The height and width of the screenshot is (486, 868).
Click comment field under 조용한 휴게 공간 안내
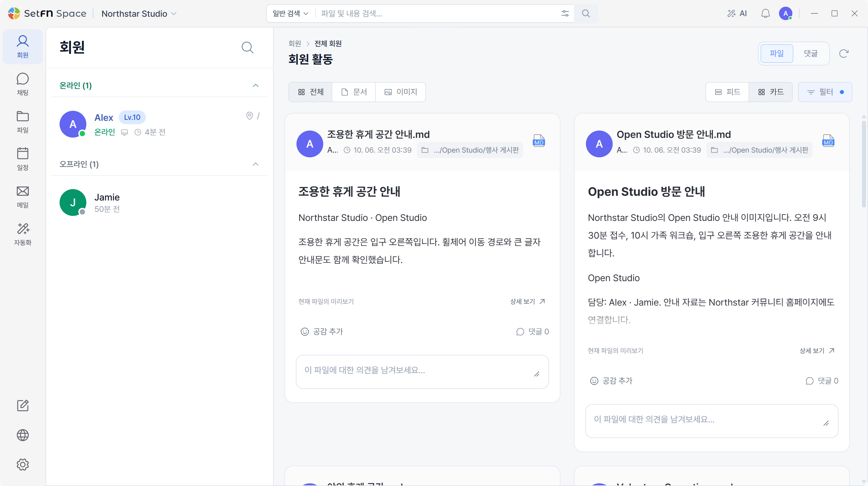pos(422,372)
